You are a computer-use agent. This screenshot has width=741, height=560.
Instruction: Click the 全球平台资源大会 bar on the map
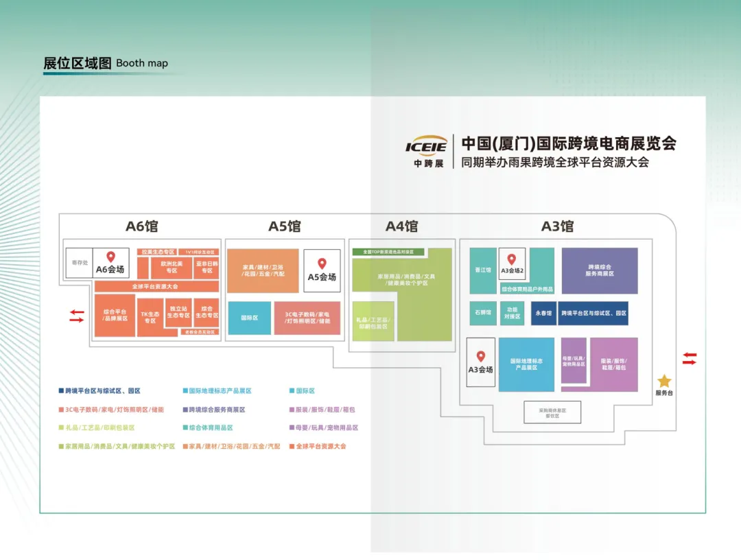156,286
